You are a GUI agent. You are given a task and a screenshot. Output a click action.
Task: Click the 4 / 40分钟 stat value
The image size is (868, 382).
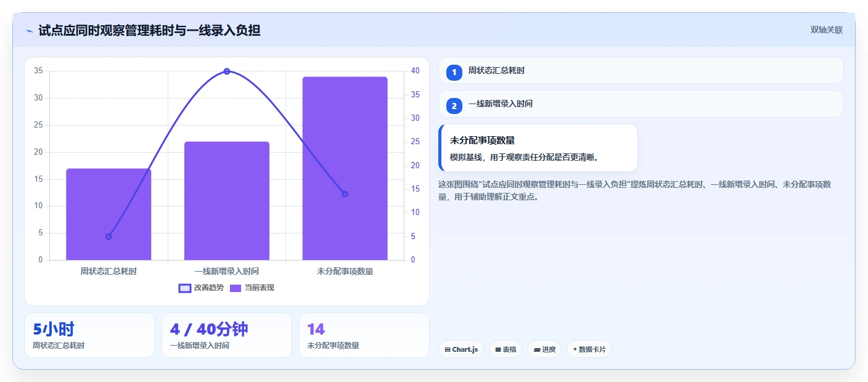[x=209, y=329]
